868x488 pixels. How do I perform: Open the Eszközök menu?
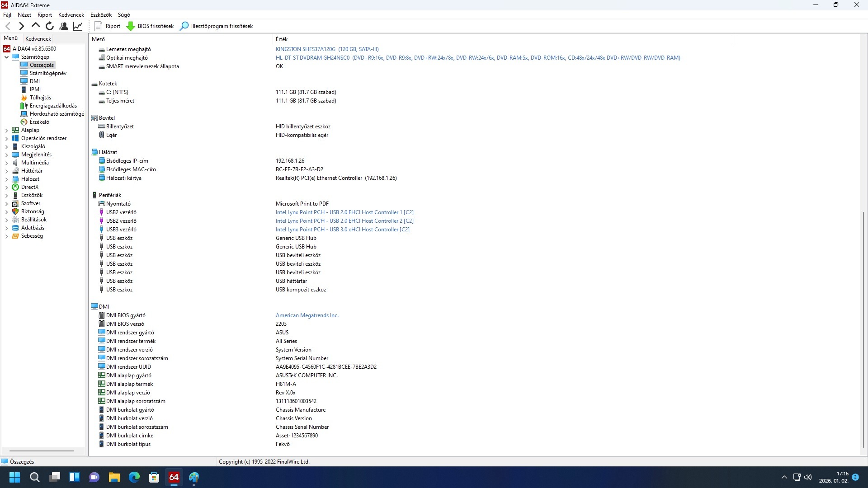point(101,15)
